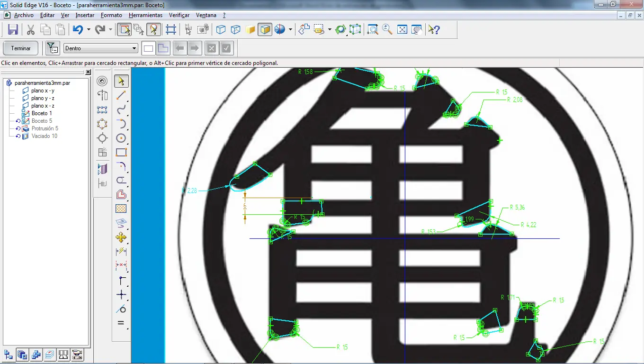This screenshot has height=364, width=644.
Task: Open the Editar menu
Action: point(47,15)
